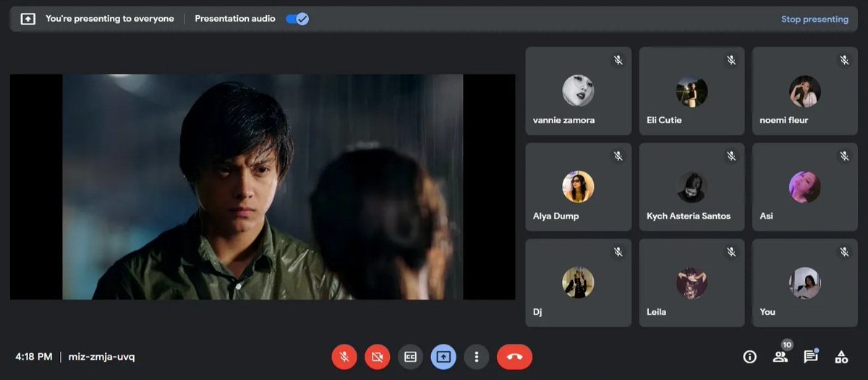Click muted mic icon on Kych Asteria Santos tile
This screenshot has width=868, height=380.
[x=731, y=156]
